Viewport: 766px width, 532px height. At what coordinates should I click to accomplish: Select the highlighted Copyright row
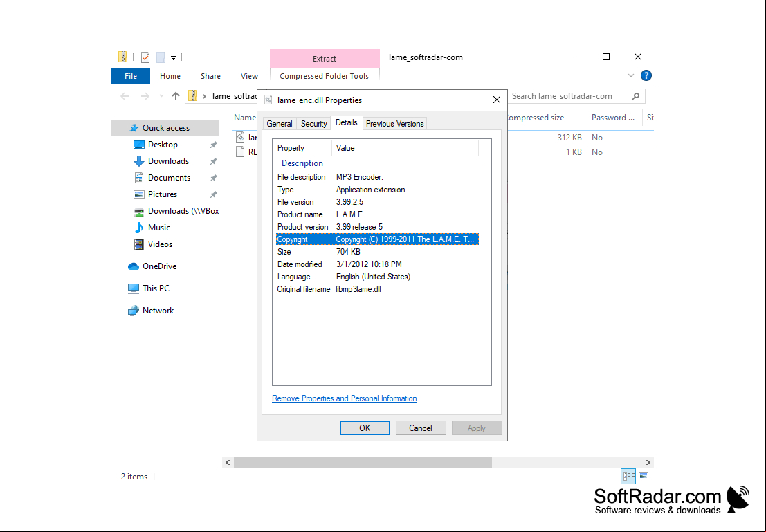[377, 239]
